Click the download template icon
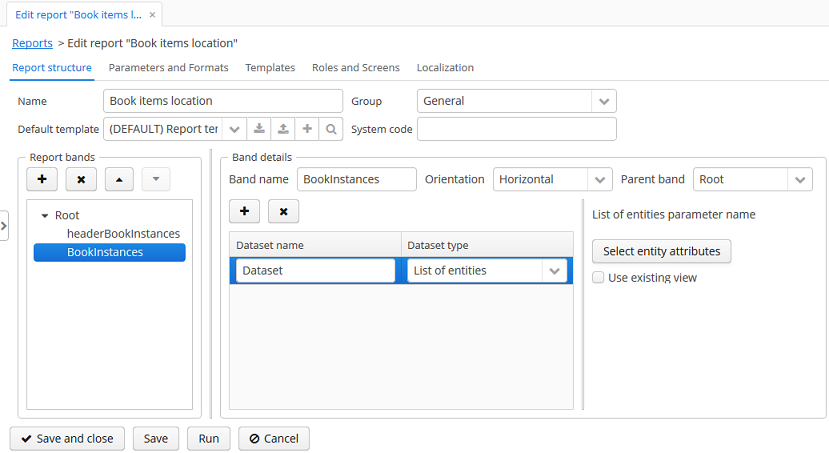This screenshot has height=453, width=829. coord(259,129)
